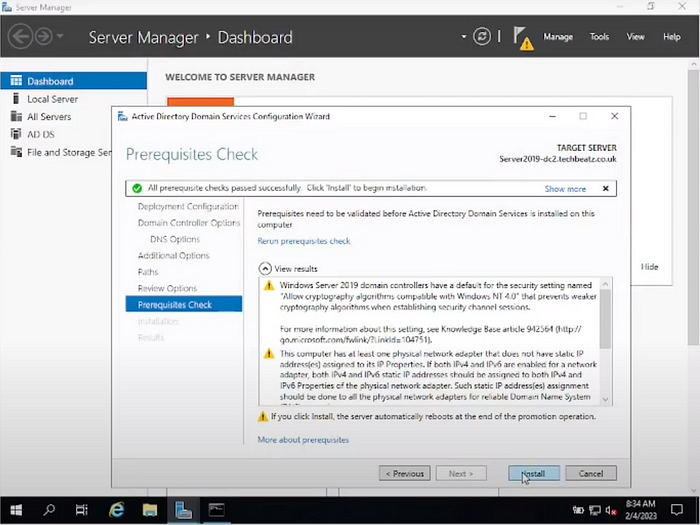Screen dimensions: 700x525
Task: Open the Help menu in Server Manager
Action: pyautogui.click(x=671, y=37)
